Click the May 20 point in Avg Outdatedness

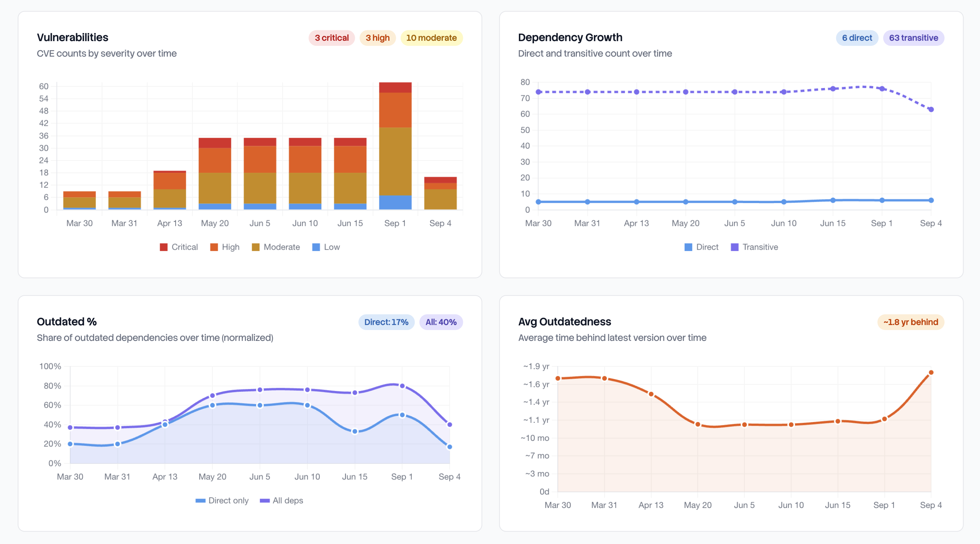coord(698,425)
